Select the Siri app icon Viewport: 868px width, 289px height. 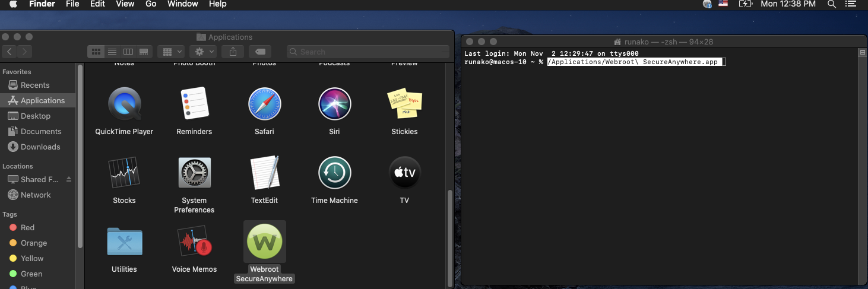[334, 104]
